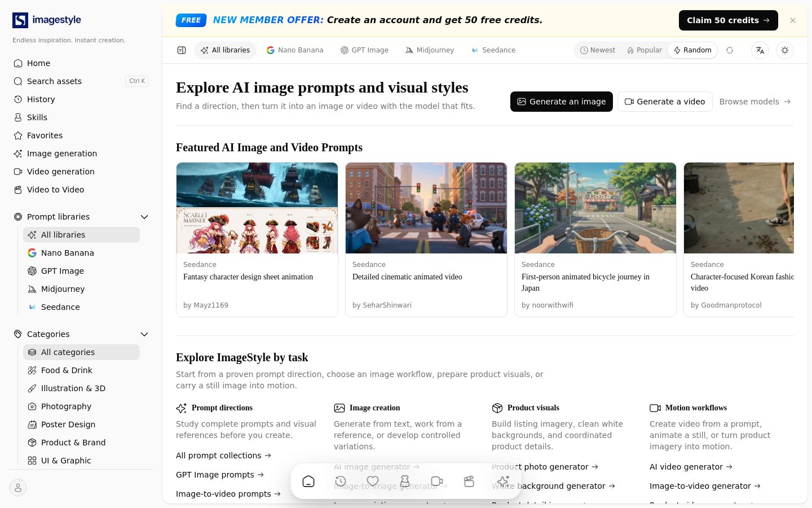
Task: Open History from the left sidebar
Action: point(81,99)
